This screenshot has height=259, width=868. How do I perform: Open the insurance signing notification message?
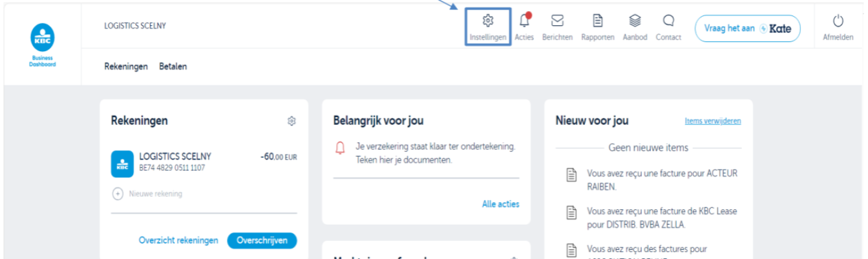tap(435, 153)
